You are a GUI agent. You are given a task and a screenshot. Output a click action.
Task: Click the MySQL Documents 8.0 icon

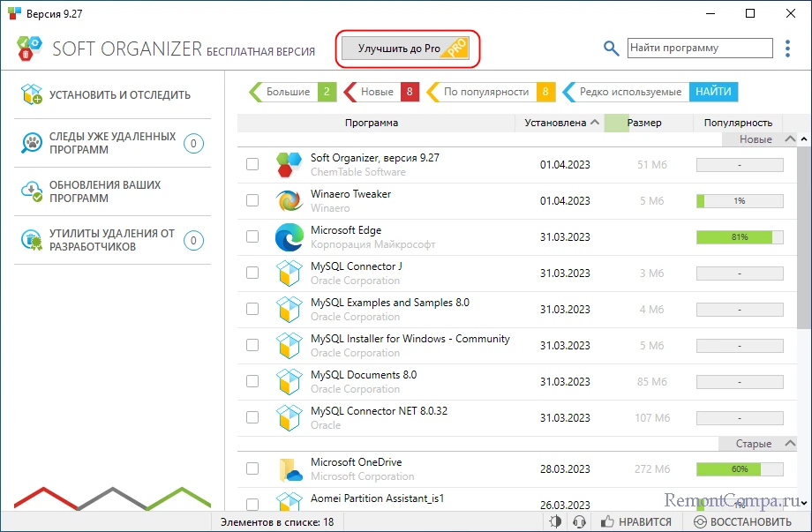(289, 382)
